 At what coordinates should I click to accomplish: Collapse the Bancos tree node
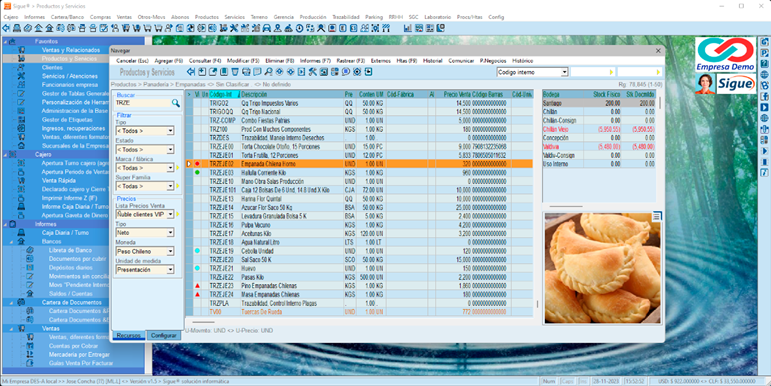12,241
